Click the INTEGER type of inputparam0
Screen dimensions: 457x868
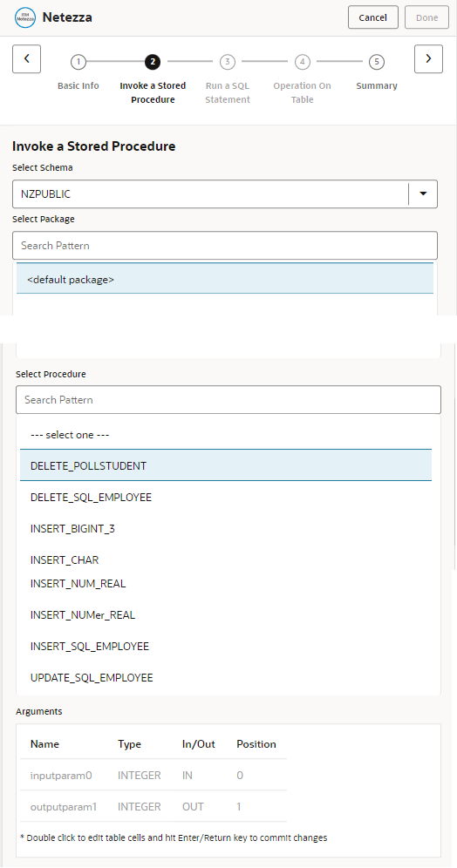point(139,775)
